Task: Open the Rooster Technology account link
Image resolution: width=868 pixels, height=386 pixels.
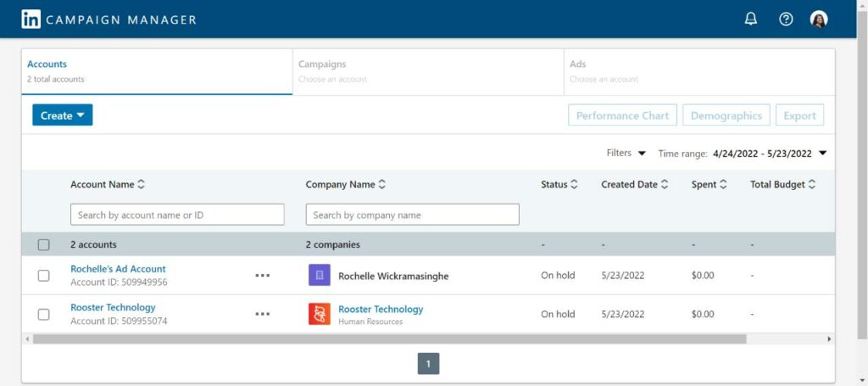Action: [x=113, y=307]
